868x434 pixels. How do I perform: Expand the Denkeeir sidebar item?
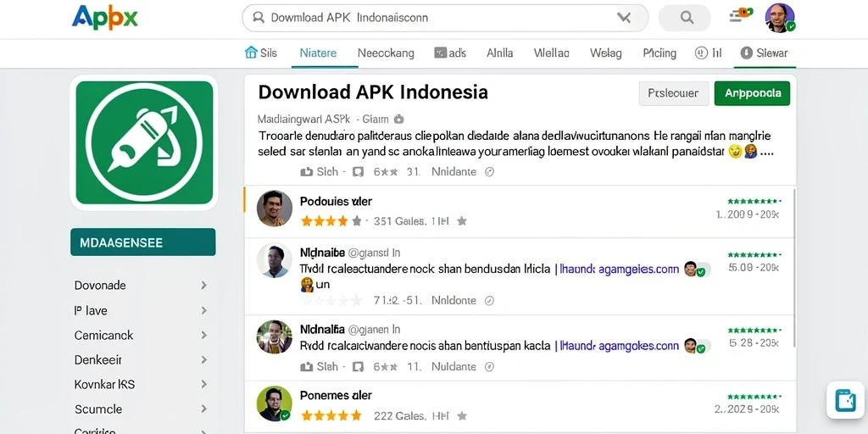[141, 359]
